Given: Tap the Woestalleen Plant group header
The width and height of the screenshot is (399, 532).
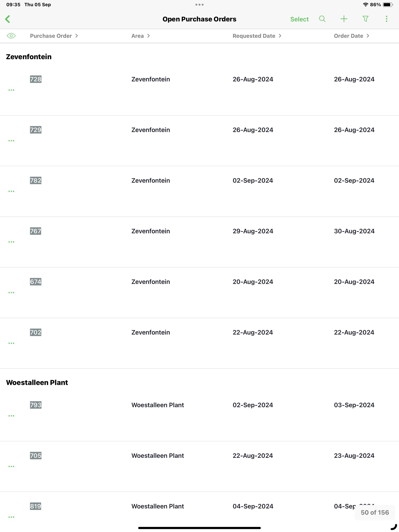Looking at the screenshot, I should point(37,382).
